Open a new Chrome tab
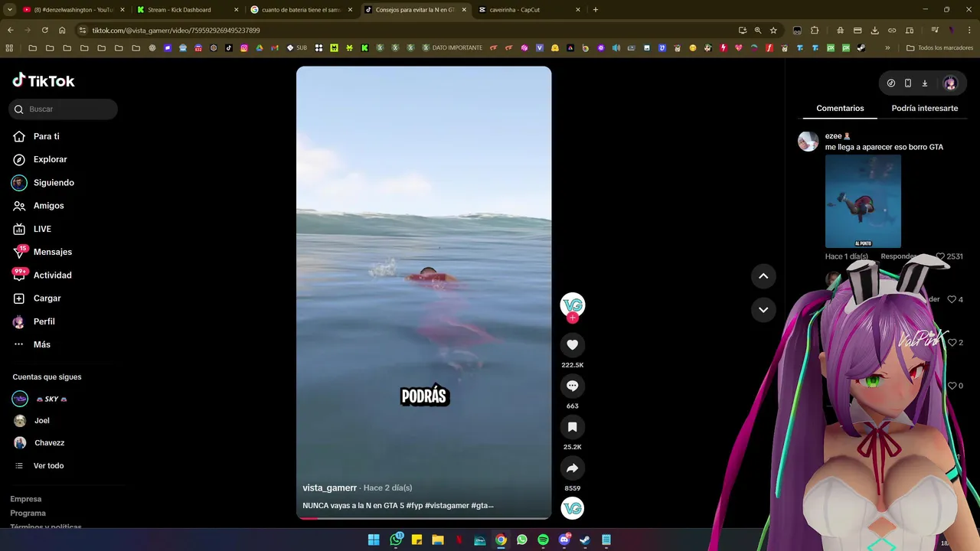Screen dimensions: 980x551 coord(596,10)
